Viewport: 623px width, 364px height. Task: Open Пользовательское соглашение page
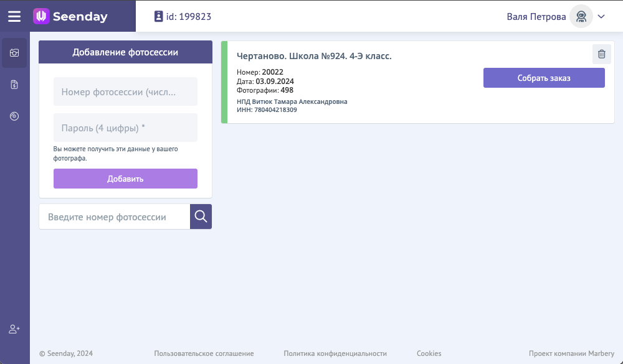(204, 353)
